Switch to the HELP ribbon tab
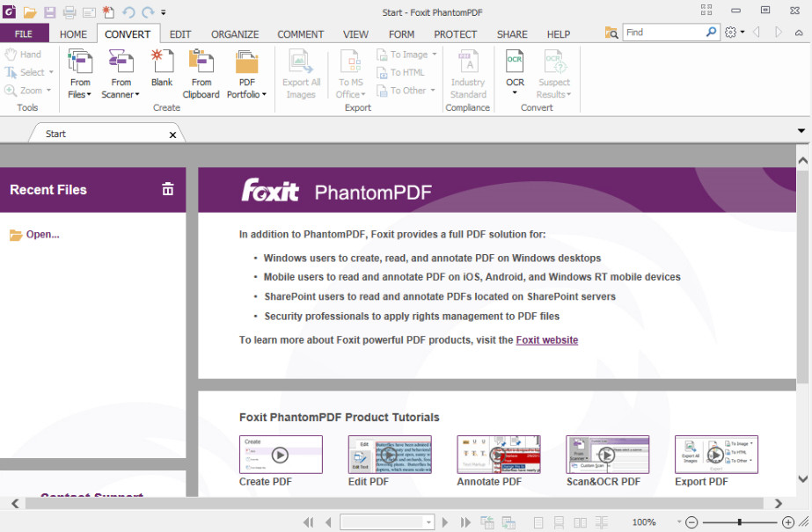812x532 pixels. tap(559, 34)
